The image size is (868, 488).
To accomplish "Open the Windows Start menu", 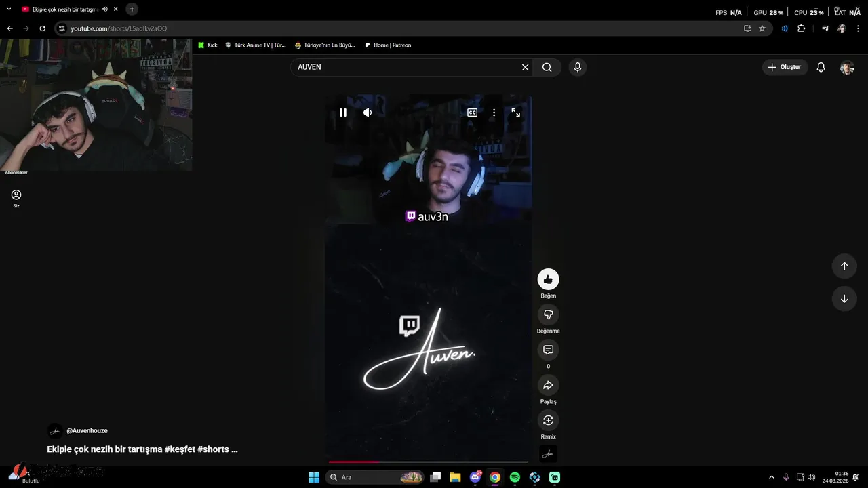I will pos(314,477).
